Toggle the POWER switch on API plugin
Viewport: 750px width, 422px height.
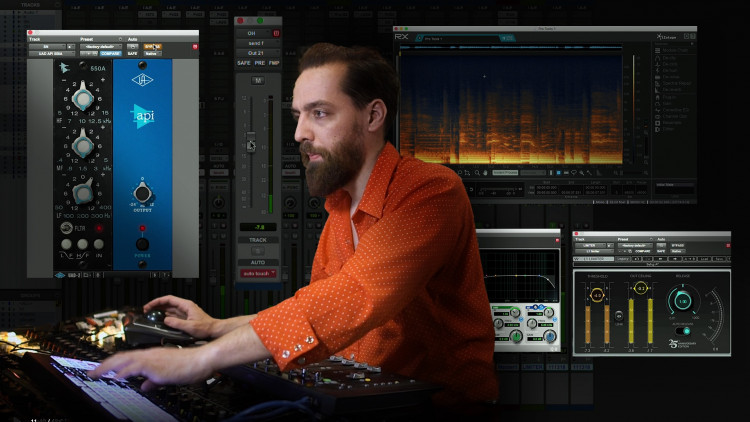pyautogui.click(x=142, y=244)
